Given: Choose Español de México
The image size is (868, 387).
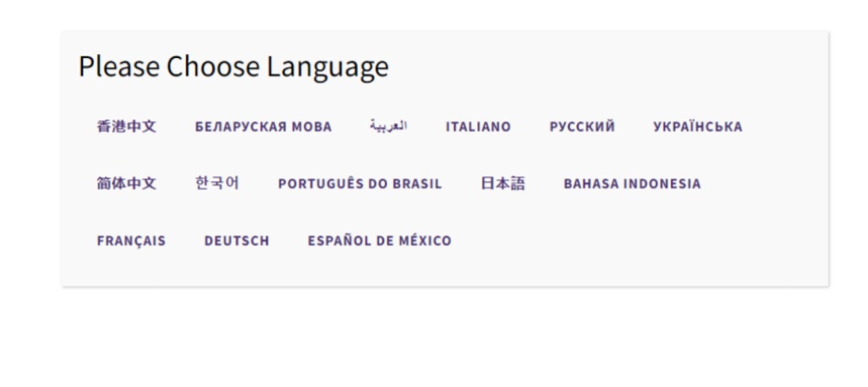Looking at the screenshot, I should point(379,241).
